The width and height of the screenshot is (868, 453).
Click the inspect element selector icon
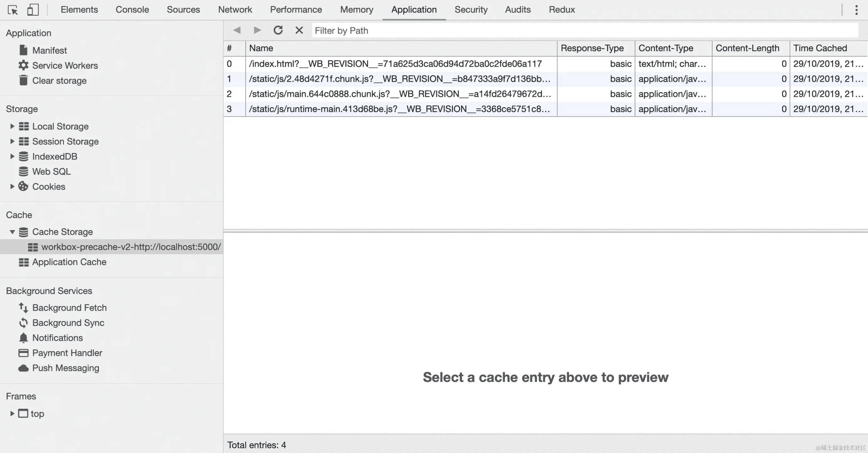click(13, 10)
